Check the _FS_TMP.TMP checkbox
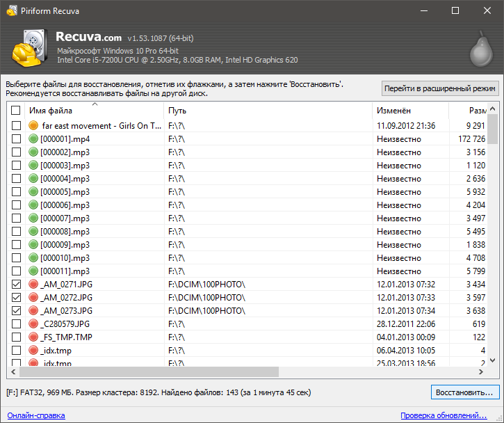504x423 pixels. tap(16, 337)
